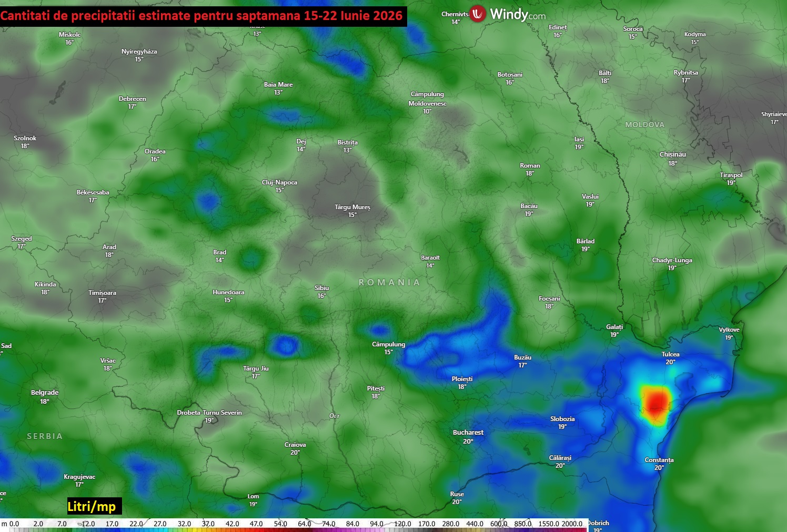
Task: Select the red precipitation title banner text
Action: (202, 15)
